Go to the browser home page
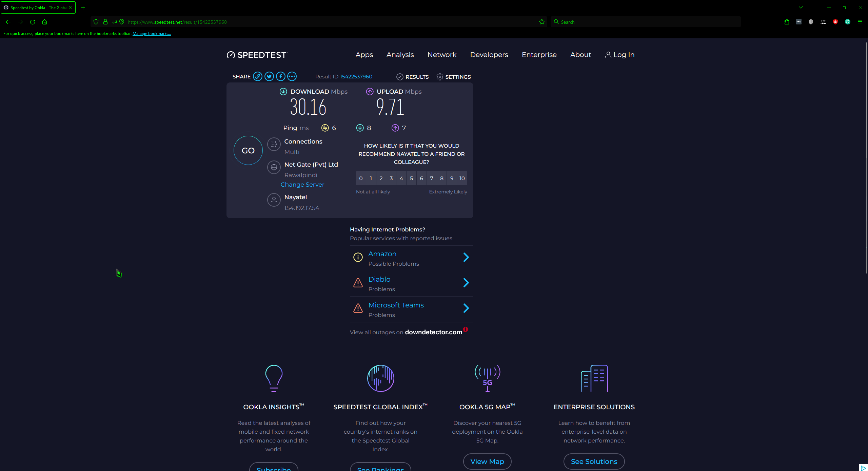 pyautogui.click(x=44, y=22)
